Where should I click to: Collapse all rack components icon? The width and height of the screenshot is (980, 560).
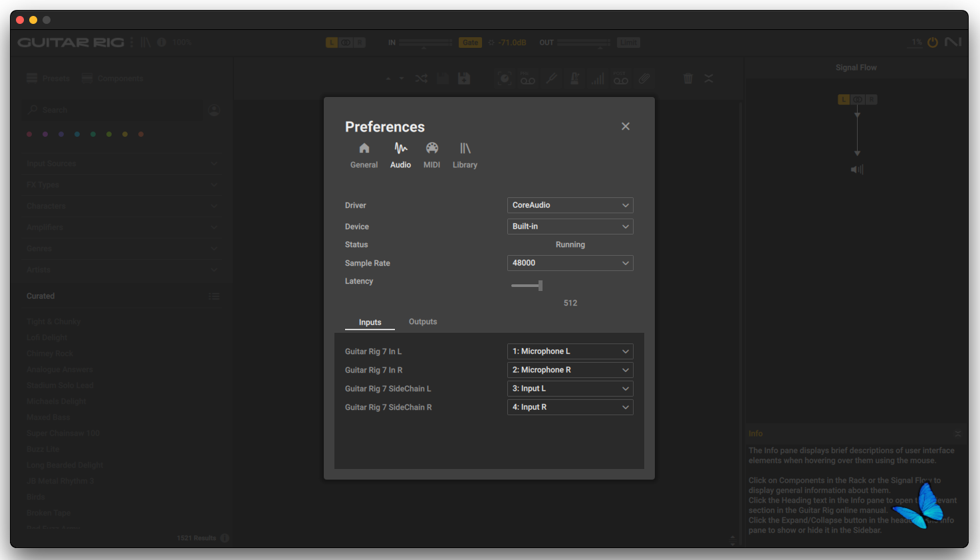[709, 78]
